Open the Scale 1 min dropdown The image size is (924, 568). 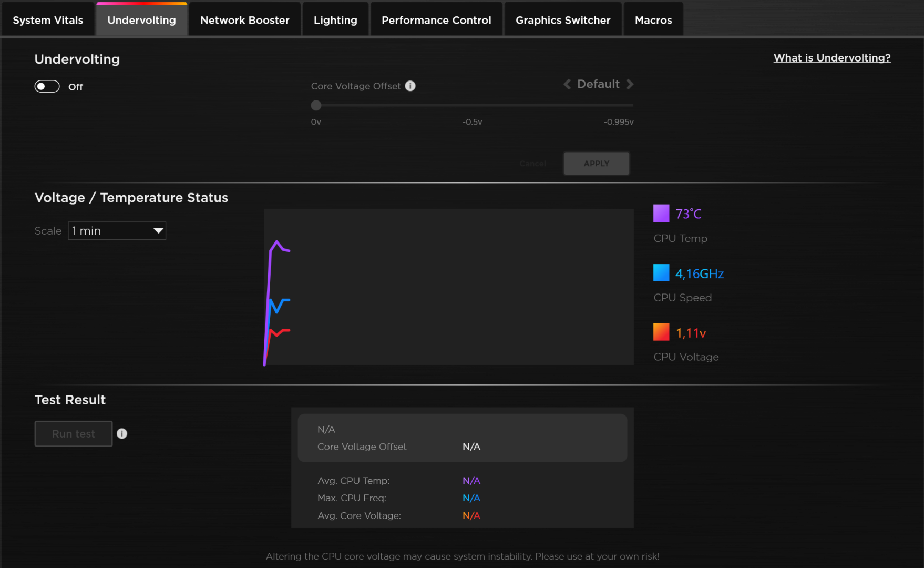[117, 231]
